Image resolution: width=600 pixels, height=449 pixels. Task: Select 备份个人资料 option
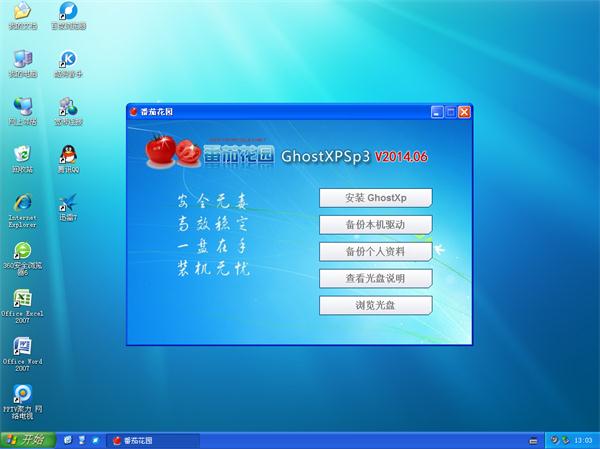point(374,251)
